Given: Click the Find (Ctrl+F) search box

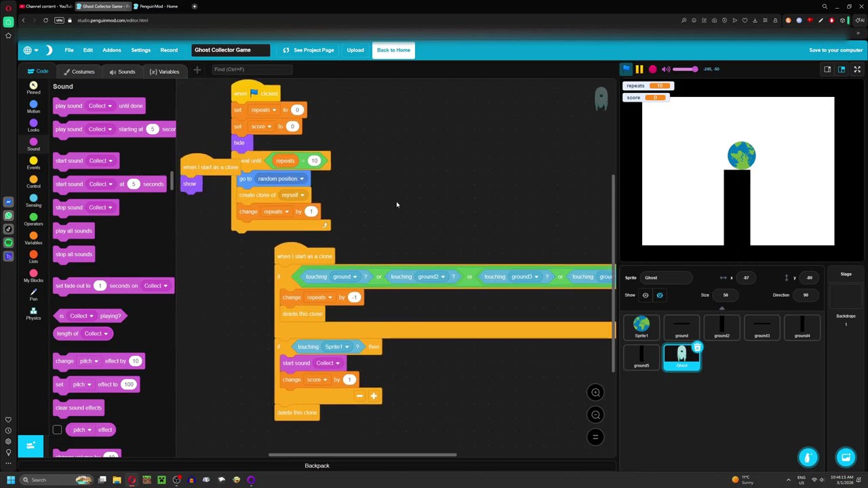Looking at the screenshot, I should pos(252,69).
